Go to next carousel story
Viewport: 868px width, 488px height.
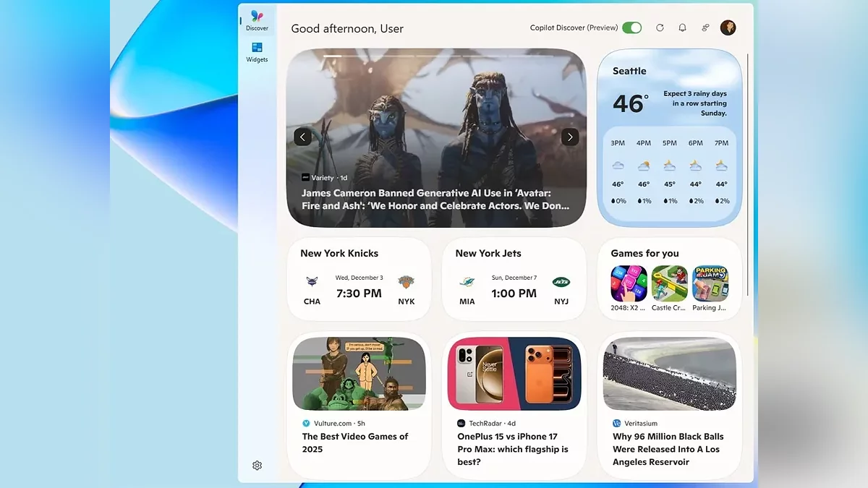pyautogui.click(x=570, y=137)
